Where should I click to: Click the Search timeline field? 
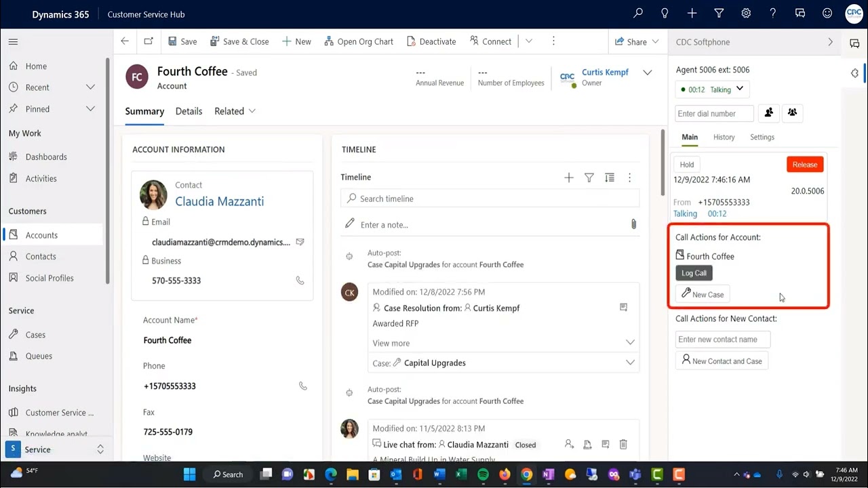click(x=490, y=199)
